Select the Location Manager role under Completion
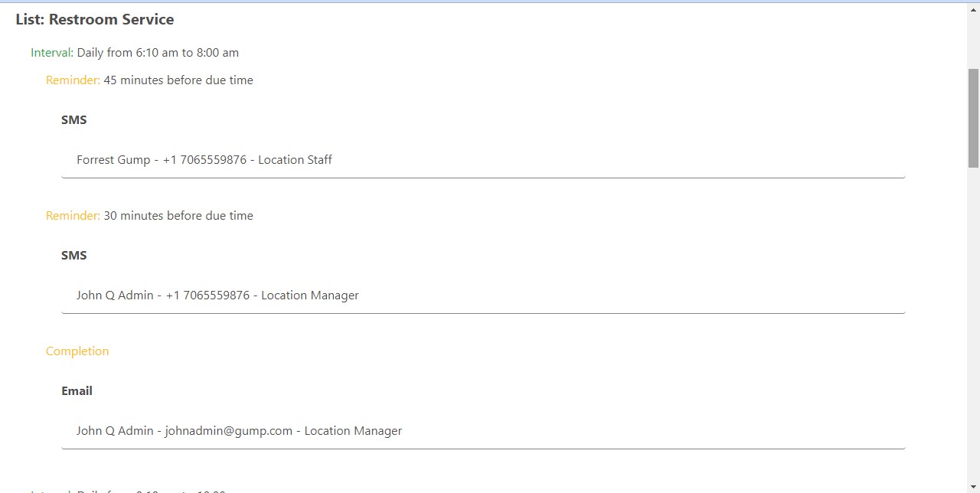The width and height of the screenshot is (980, 493). coord(352,430)
